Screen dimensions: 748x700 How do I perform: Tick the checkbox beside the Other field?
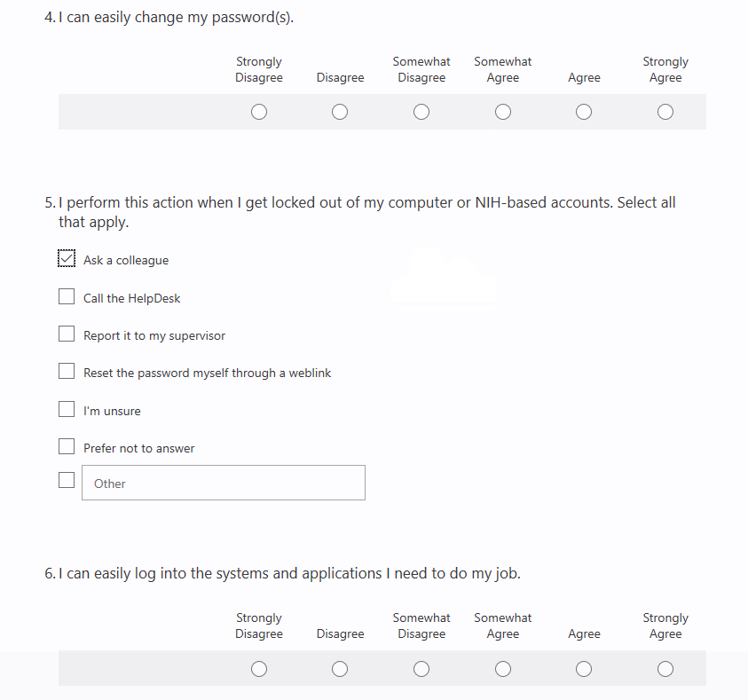click(x=67, y=480)
